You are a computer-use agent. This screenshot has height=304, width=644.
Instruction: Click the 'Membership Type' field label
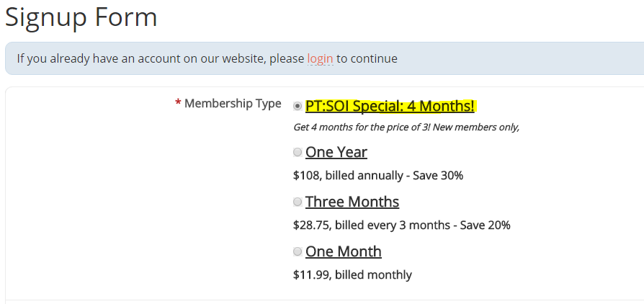coord(233,104)
